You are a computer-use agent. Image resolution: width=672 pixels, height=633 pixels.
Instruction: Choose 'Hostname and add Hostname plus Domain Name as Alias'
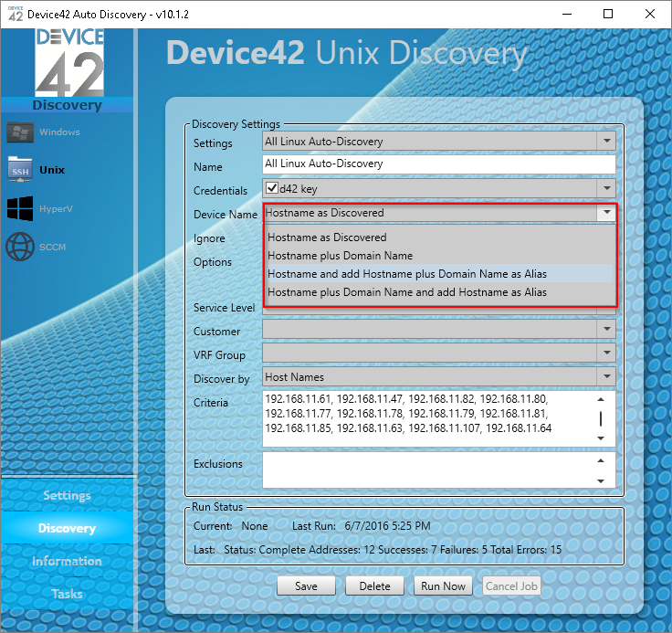pos(440,274)
